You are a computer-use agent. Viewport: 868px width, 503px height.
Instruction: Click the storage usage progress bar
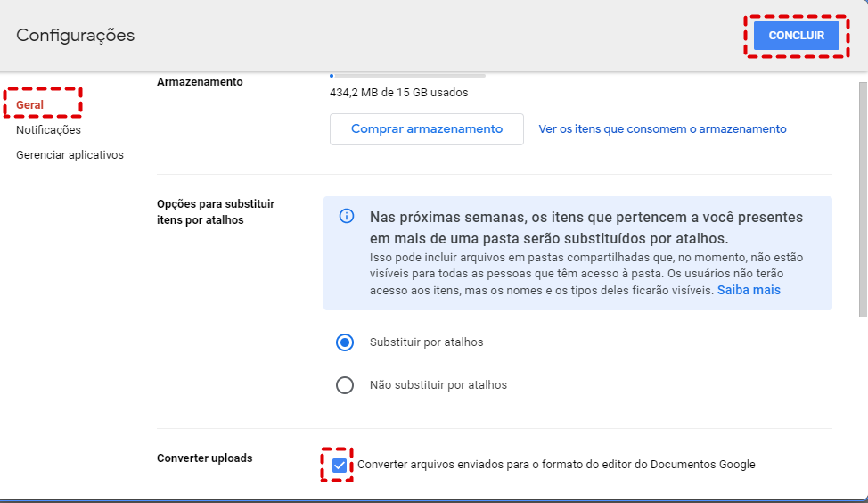407,76
